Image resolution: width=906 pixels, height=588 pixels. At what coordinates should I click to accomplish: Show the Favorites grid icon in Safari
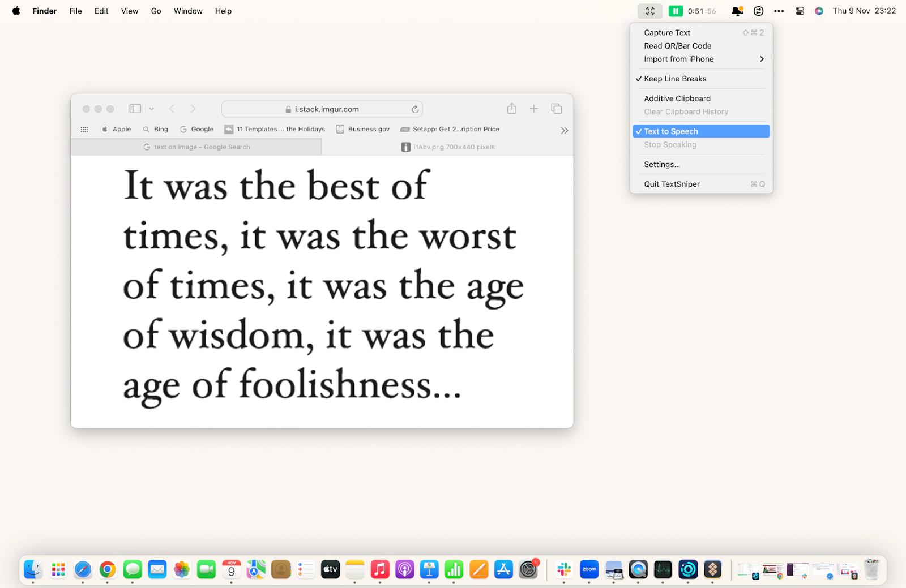click(x=84, y=130)
